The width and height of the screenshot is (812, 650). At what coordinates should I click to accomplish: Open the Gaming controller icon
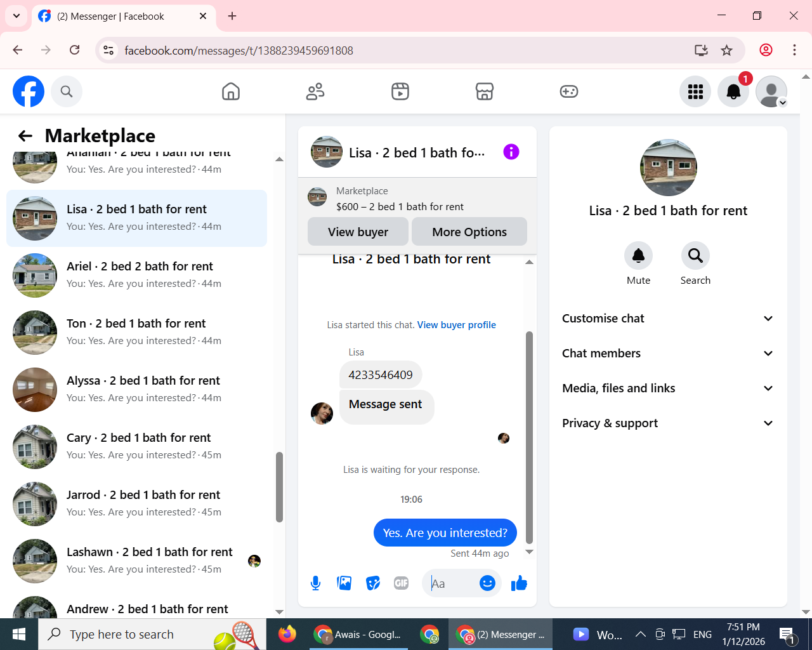[569, 91]
